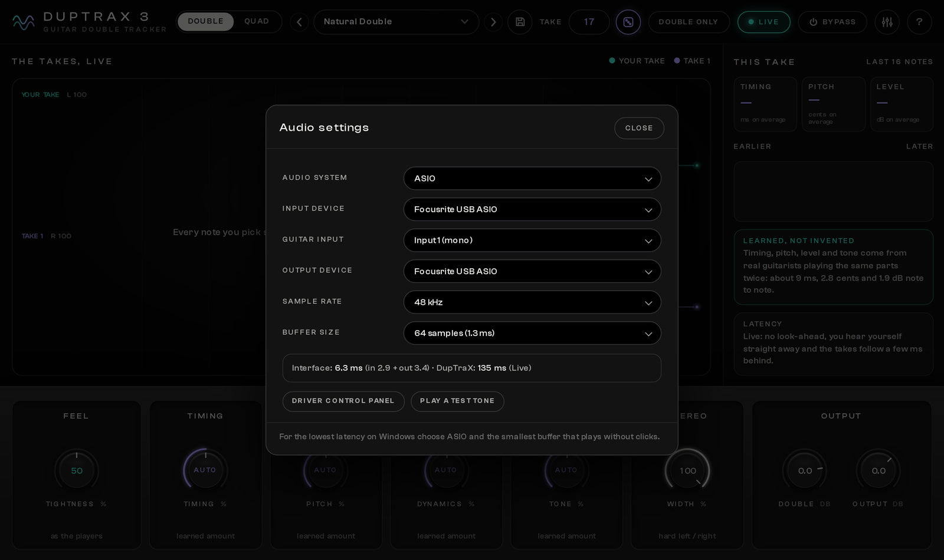Open help with the question mark icon
Screen dimensions: 944x560
pos(919,22)
